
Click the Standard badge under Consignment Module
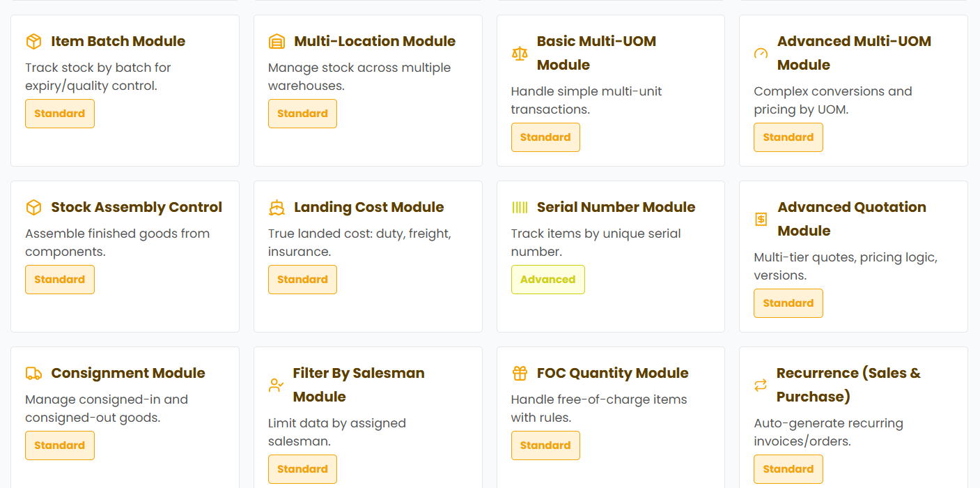60,445
